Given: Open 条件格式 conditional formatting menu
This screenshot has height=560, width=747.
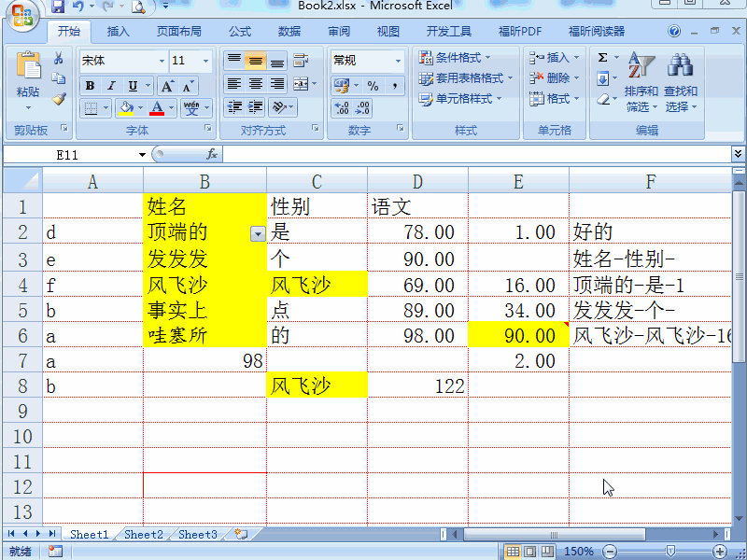Looking at the screenshot, I should coord(455,58).
